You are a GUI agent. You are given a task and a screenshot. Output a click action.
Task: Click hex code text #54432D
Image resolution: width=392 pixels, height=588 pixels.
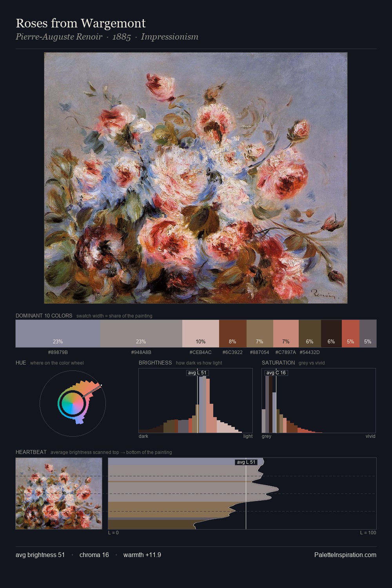point(310,352)
